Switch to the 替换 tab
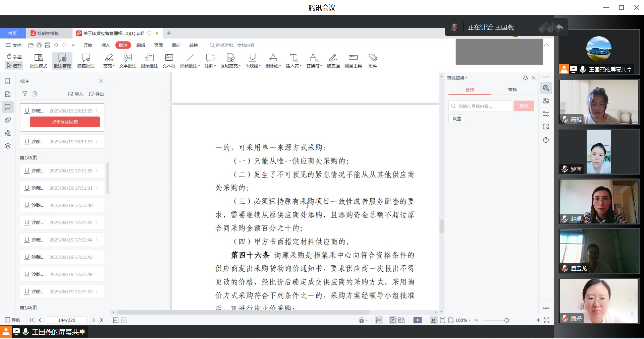 [512, 90]
